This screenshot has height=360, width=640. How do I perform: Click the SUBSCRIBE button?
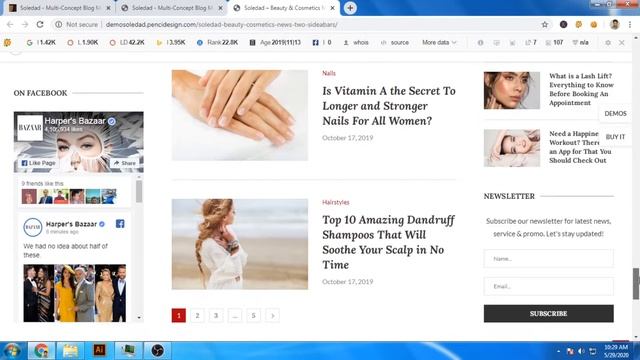click(x=549, y=313)
